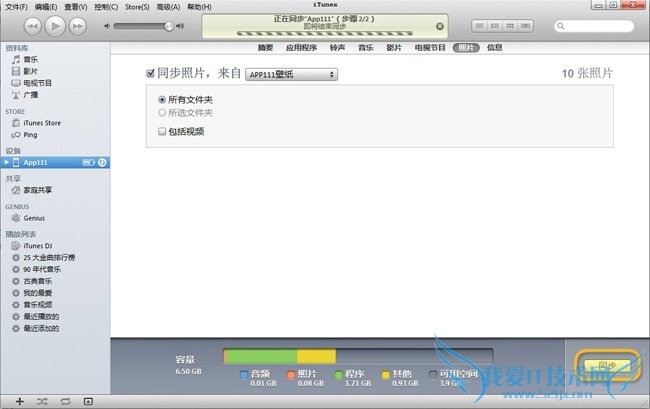
Task: Open the 控制(C) menu
Action: [106, 7]
